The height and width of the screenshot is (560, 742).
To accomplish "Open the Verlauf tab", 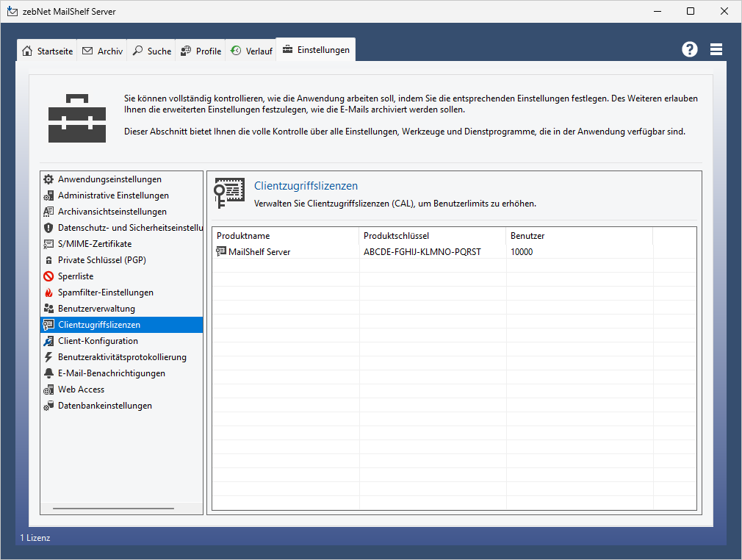I will (x=251, y=51).
